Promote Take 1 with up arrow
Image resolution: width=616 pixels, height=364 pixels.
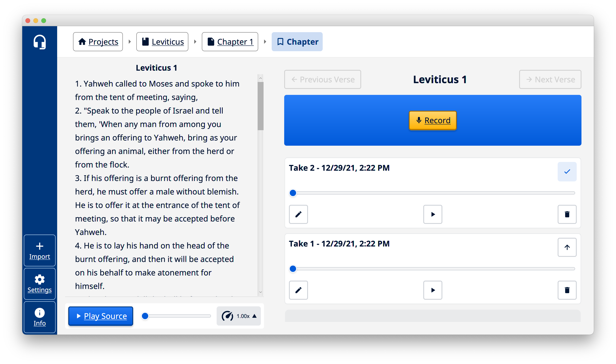point(567,247)
